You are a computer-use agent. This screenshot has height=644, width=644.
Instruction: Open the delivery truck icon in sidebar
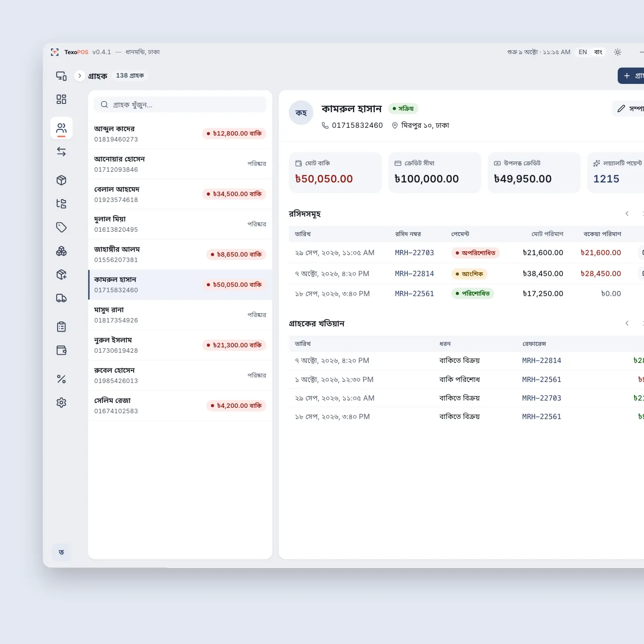(x=61, y=298)
